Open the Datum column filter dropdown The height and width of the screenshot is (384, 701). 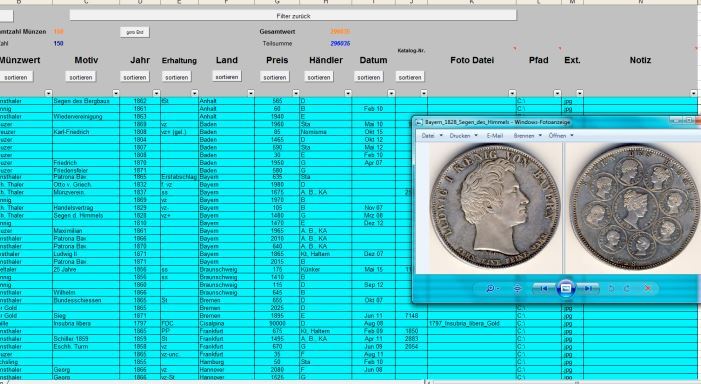(391, 93)
